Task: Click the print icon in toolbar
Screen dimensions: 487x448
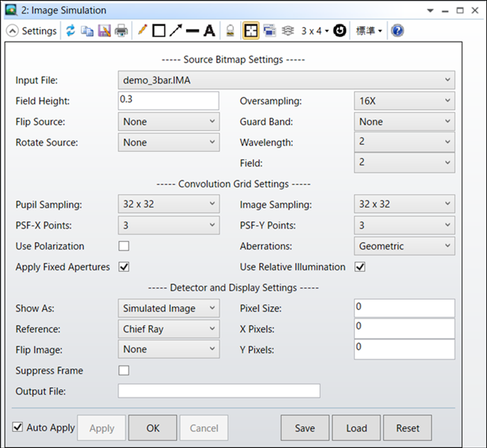Action: coord(121,31)
